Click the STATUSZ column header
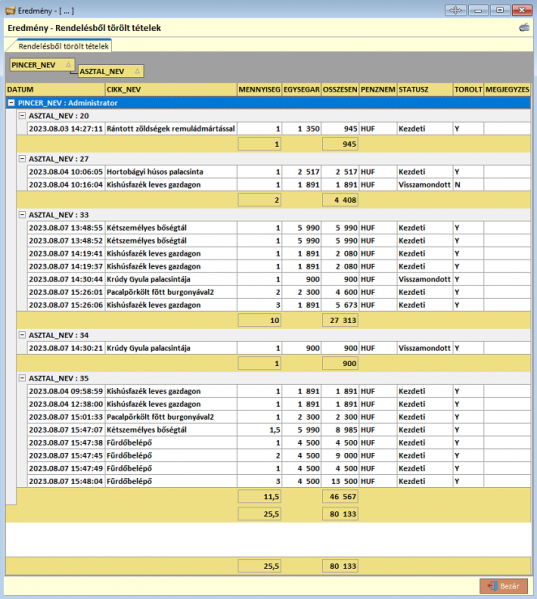The image size is (537, 599). (425, 89)
